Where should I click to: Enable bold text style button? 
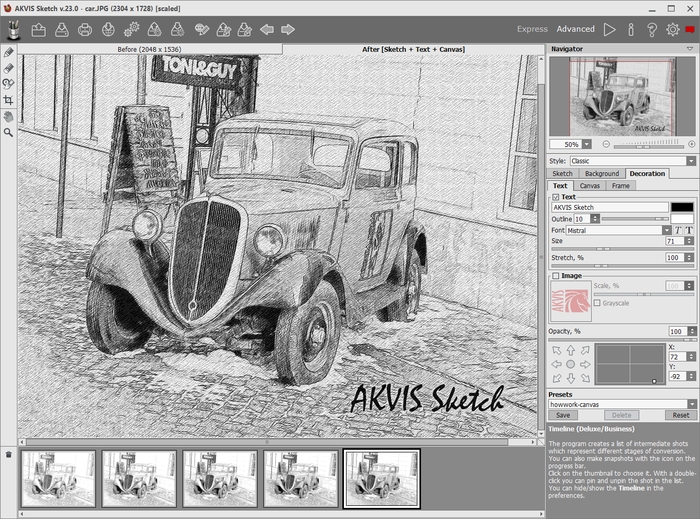pyautogui.click(x=689, y=230)
